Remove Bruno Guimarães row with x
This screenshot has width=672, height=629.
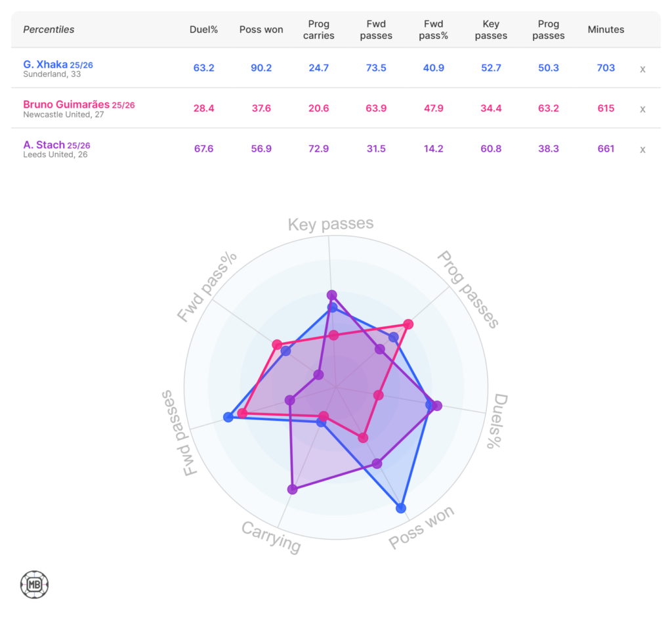[642, 109]
